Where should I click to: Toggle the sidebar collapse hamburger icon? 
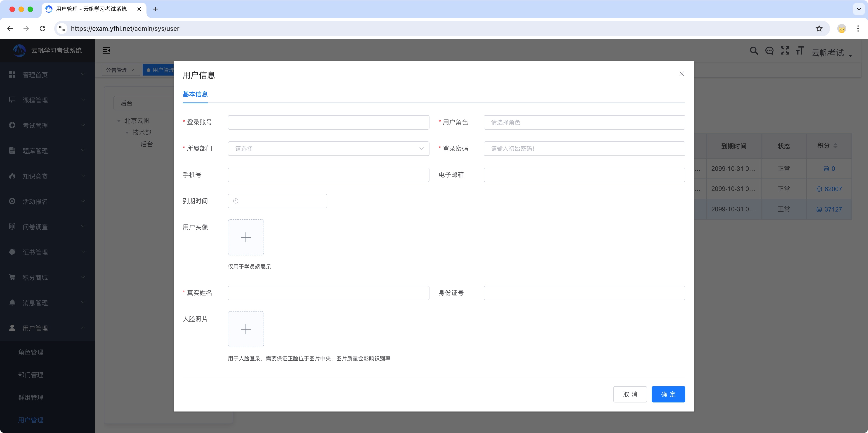tap(106, 51)
